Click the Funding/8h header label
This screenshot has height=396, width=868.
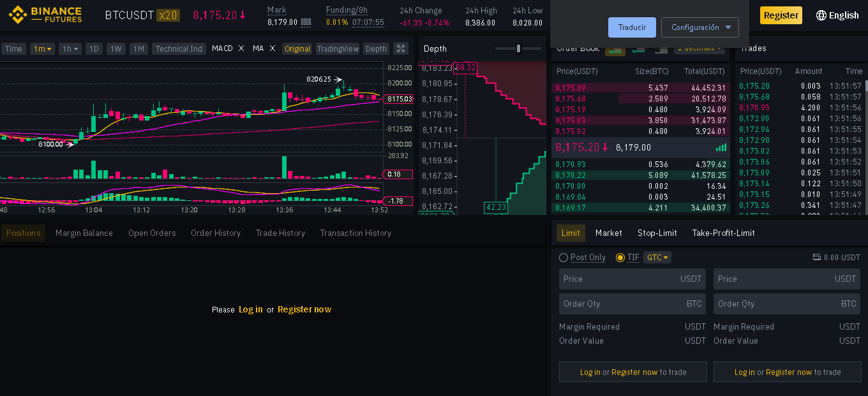tap(347, 10)
